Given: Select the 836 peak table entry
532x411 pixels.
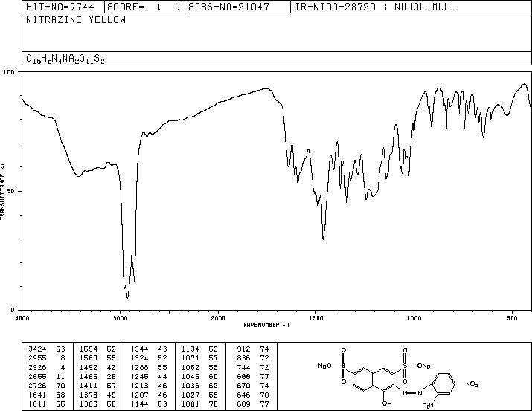Looking at the screenshot, I should pyautogui.click(x=252, y=358).
